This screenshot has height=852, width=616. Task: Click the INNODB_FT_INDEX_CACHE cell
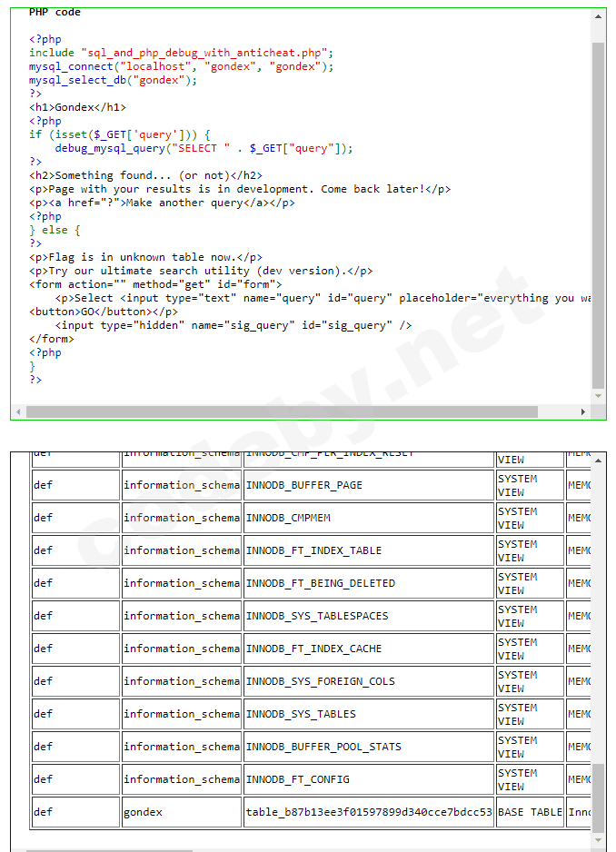point(369,649)
